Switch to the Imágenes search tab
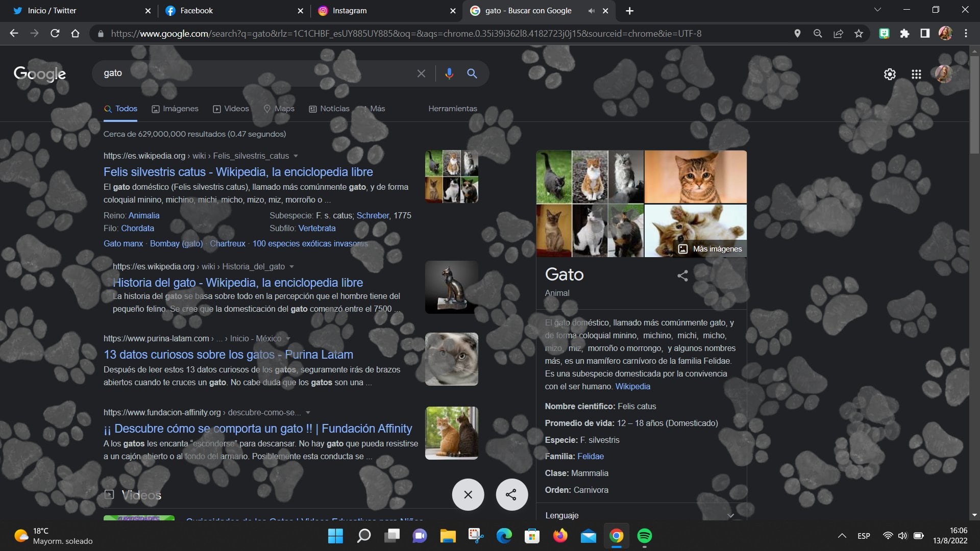980x551 pixels. point(175,109)
